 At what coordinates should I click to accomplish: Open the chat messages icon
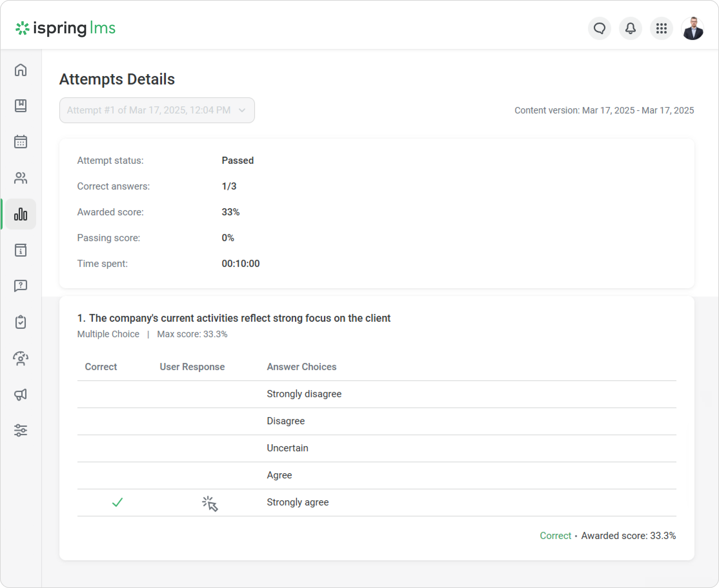pyautogui.click(x=599, y=28)
